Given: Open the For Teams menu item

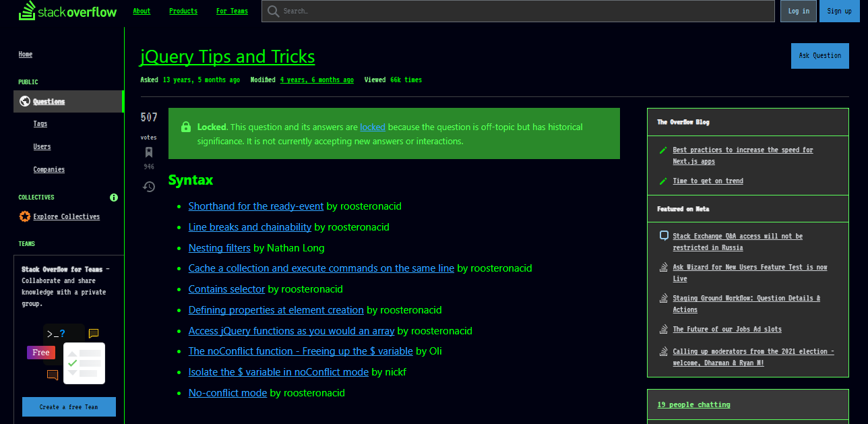Looking at the screenshot, I should [x=232, y=11].
